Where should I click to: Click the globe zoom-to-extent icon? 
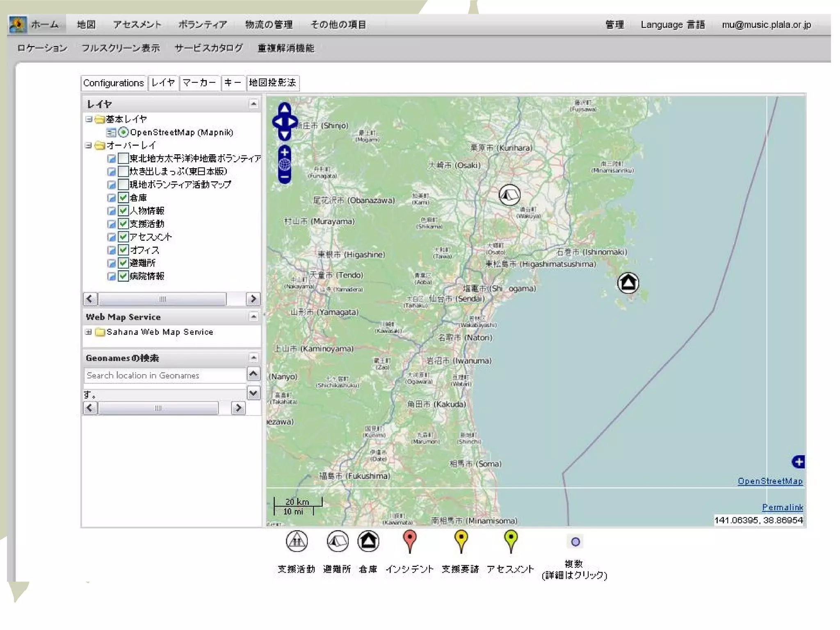point(285,164)
